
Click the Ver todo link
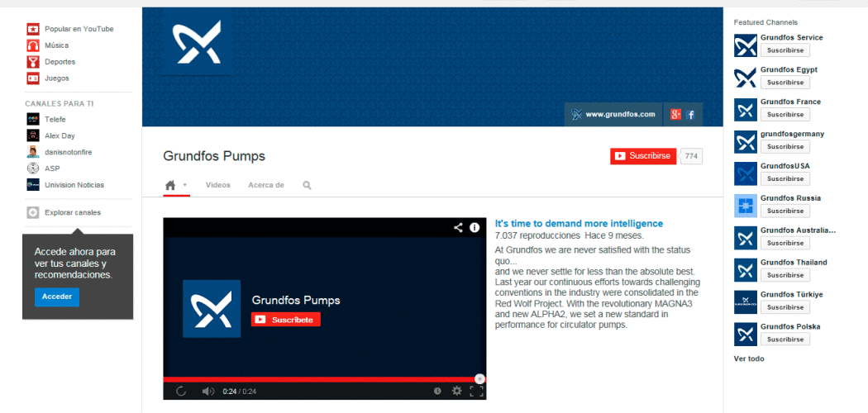tap(749, 358)
